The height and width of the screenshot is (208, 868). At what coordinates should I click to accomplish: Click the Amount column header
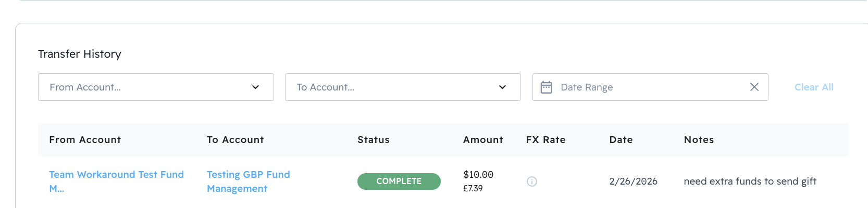tap(483, 140)
